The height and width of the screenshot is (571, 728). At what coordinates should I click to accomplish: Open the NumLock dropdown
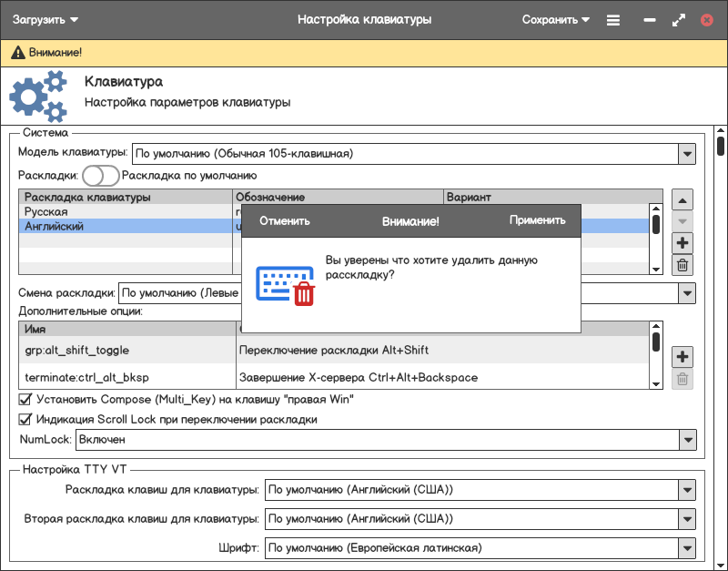(x=687, y=440)
